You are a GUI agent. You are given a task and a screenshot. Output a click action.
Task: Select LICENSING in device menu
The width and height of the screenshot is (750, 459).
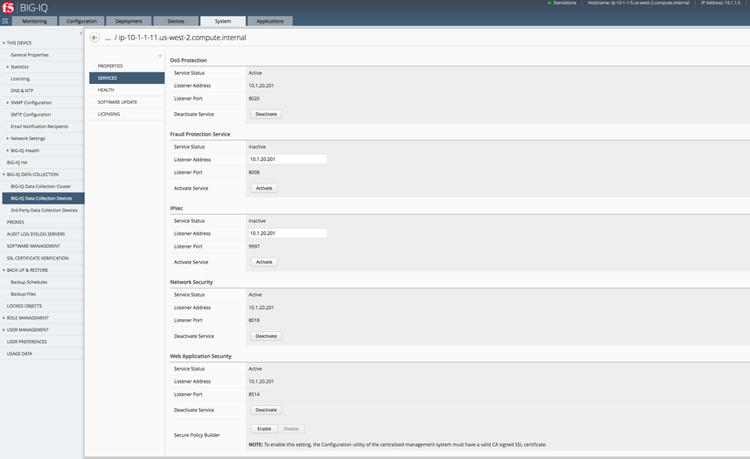(127, 114)
